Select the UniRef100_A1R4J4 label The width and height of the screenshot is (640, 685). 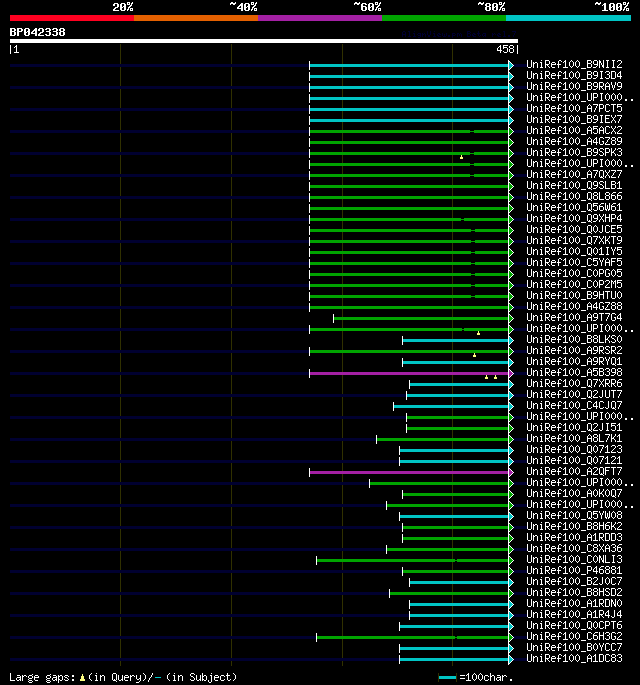tap(574, 615)
